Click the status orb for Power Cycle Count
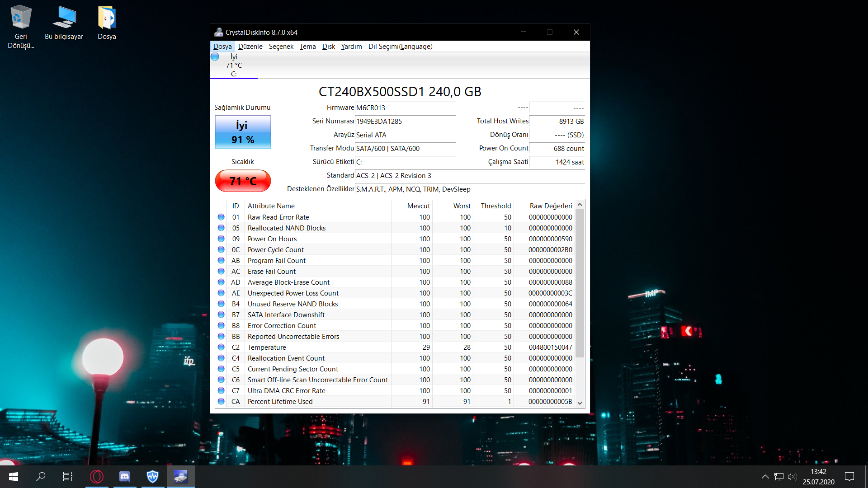 pyautogui.click(x=221, y=250)
